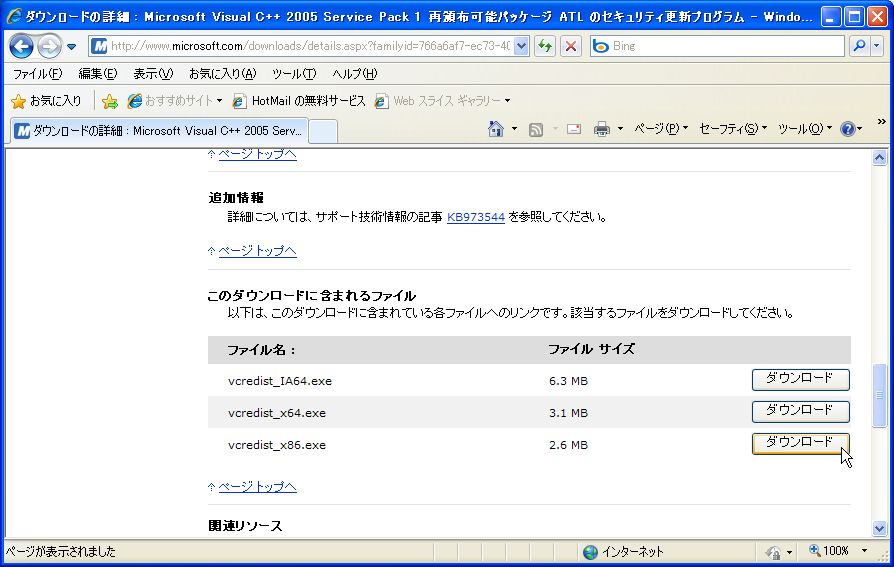Click the 6.3 MB file size

click(568, 381)
